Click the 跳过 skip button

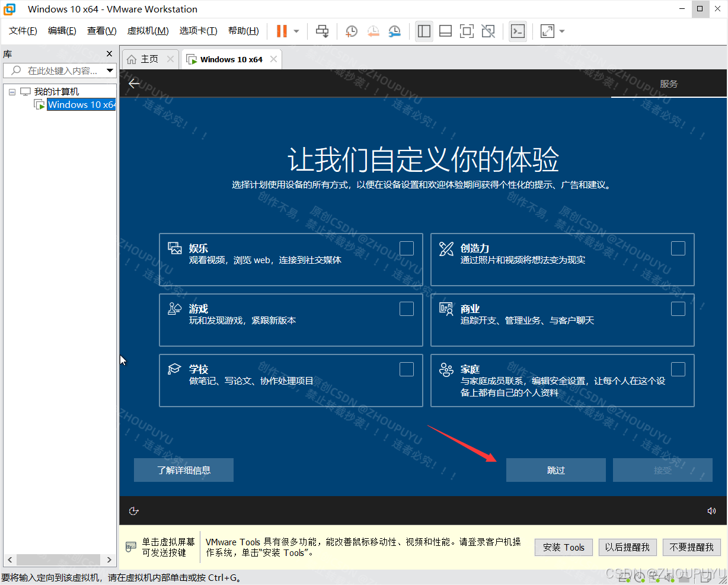coord(556,470)
